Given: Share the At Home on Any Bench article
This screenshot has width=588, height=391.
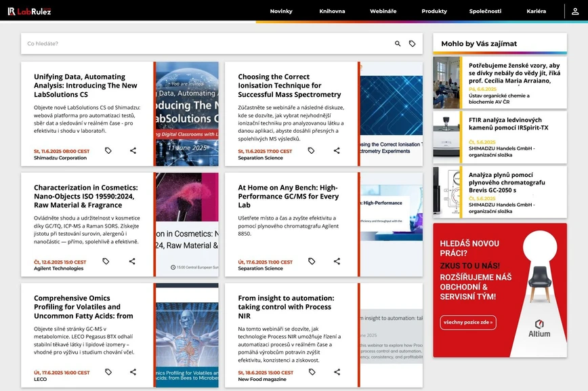Looking at the screenshot, I should click(x=337, y=261).
